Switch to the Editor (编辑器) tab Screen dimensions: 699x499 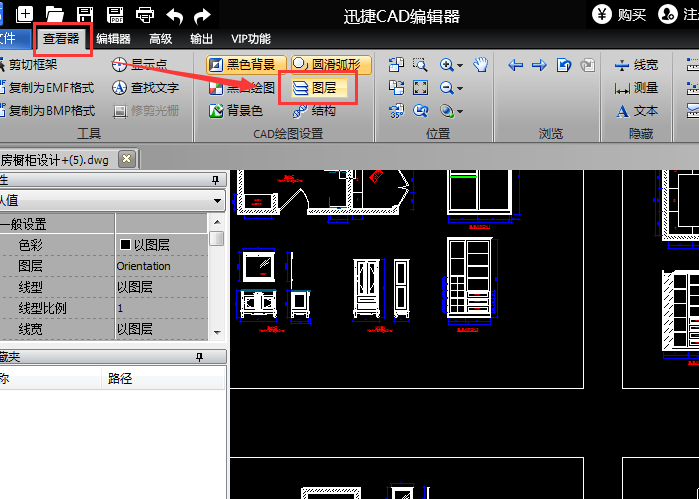pos(113,39)
